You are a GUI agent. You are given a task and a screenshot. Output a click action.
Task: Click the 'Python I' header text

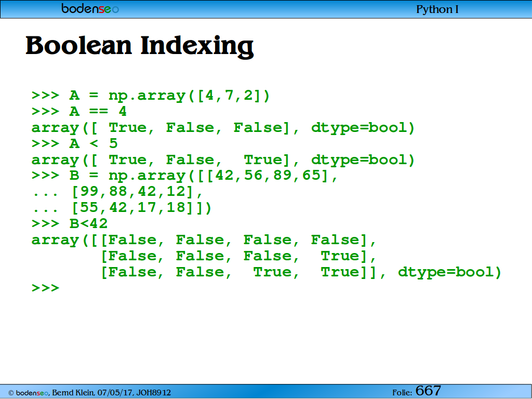(437, 9)
